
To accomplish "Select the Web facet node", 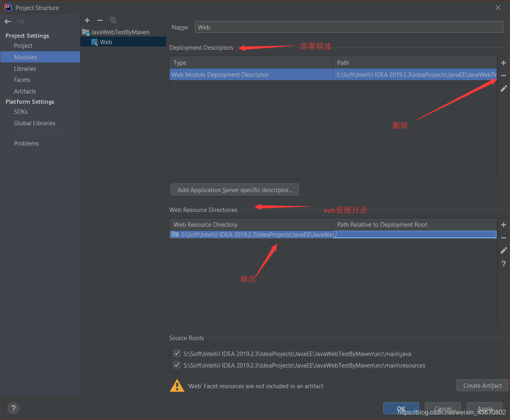I will click(x=123, y=42).
